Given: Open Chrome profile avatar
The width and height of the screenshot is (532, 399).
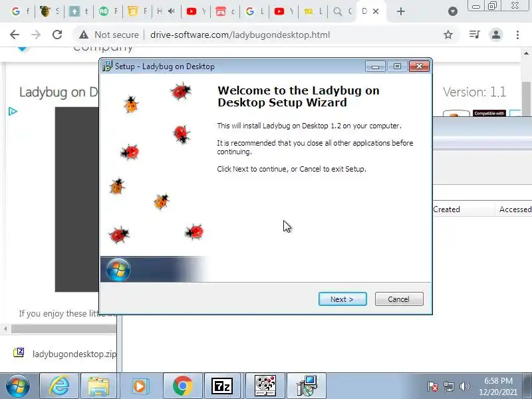Looking at the screenshot, I should [495, 35].
